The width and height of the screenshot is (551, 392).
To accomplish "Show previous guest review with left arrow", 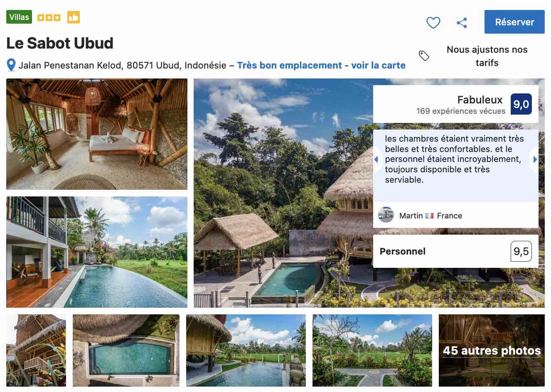I will point(376,159).
